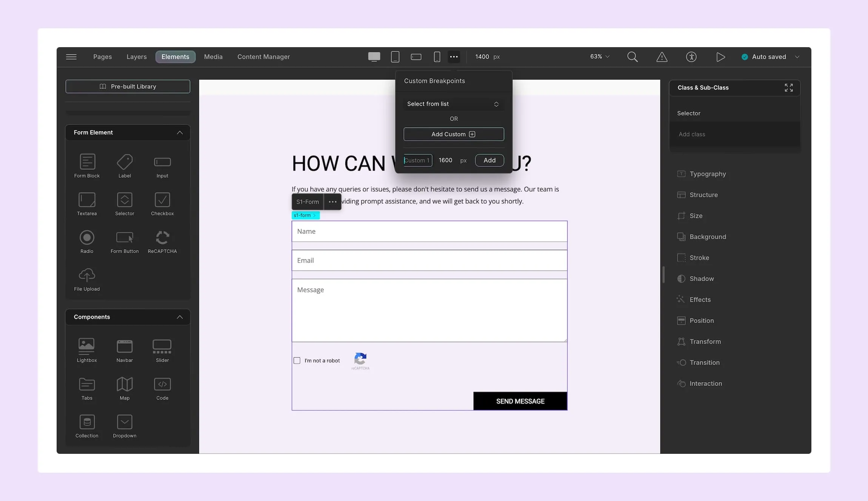Expand the Components section
The height and width of the screenshot is (501, 868).
click(x=180, y=317)
